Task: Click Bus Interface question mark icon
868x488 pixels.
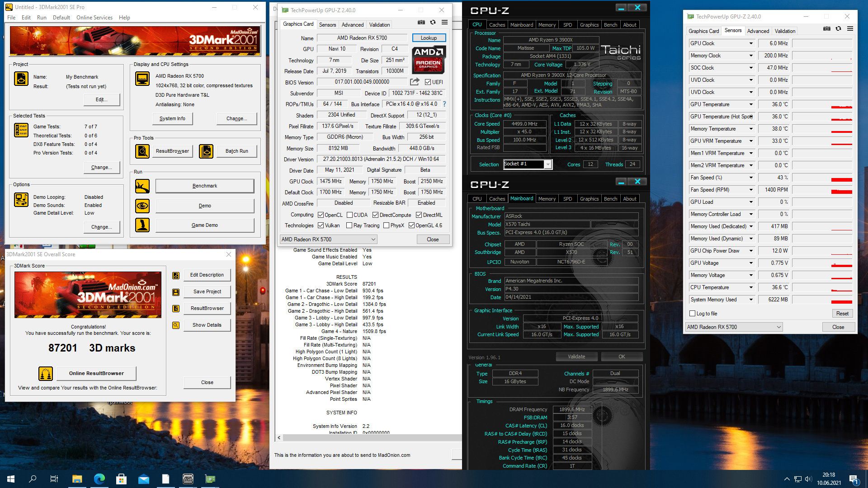Action: click(x=444, y=104)
